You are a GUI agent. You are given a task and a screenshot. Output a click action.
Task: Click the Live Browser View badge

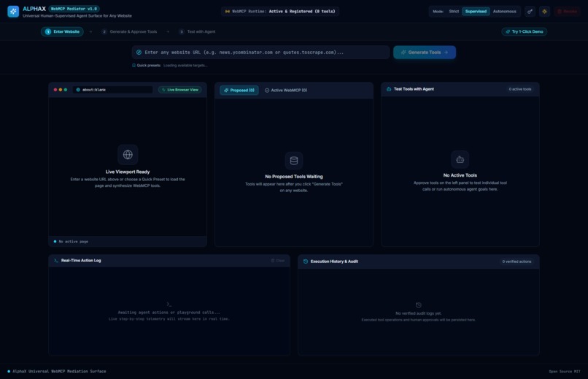point(180,90)
